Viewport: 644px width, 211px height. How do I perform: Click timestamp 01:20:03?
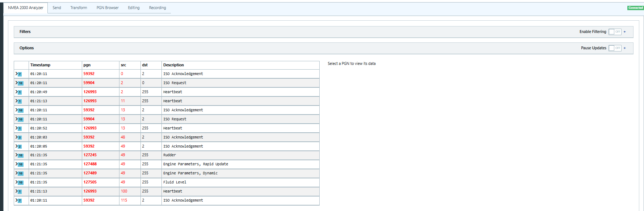[x=39, y=137]
